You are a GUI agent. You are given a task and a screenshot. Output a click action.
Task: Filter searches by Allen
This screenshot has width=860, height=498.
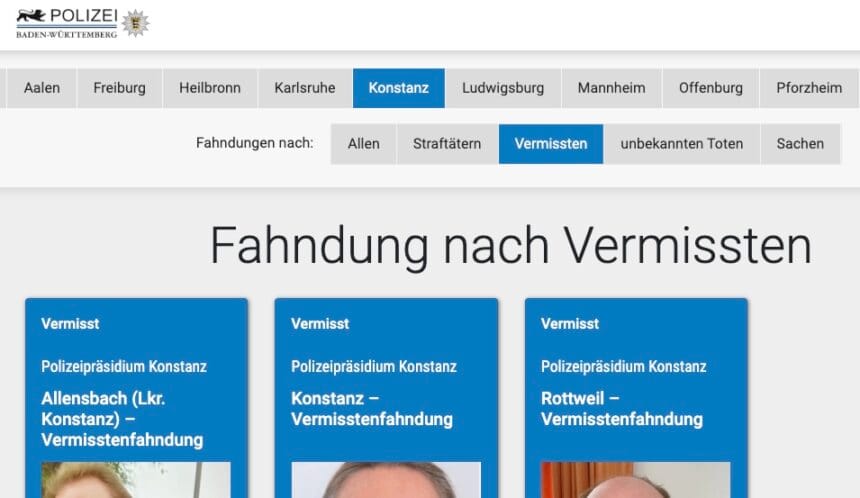(364, 144)
